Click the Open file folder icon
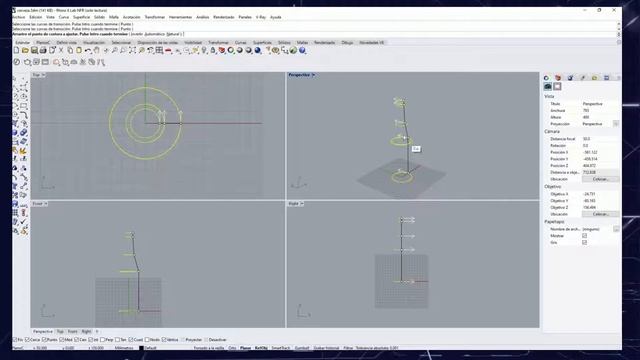 point(25,50)
